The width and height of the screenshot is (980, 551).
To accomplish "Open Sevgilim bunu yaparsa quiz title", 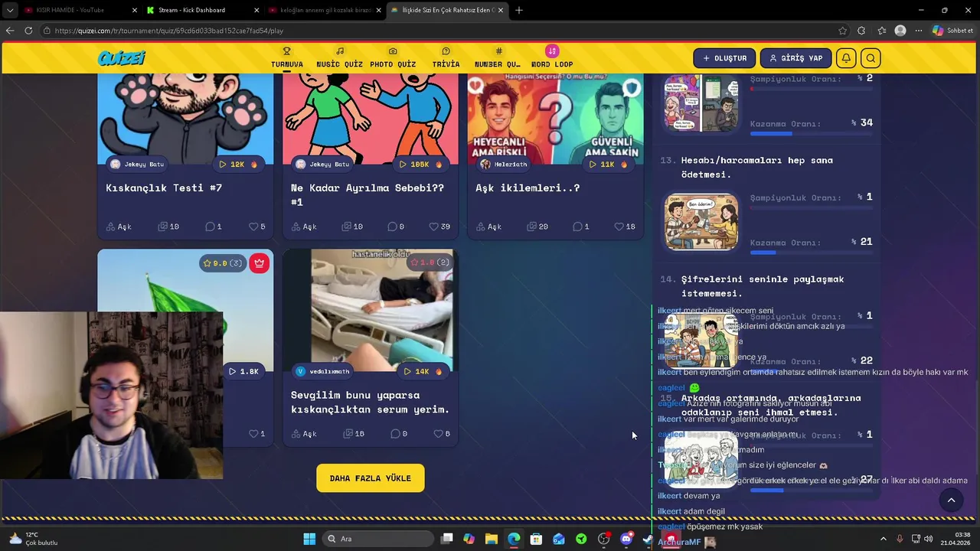I will coord(370,402).
